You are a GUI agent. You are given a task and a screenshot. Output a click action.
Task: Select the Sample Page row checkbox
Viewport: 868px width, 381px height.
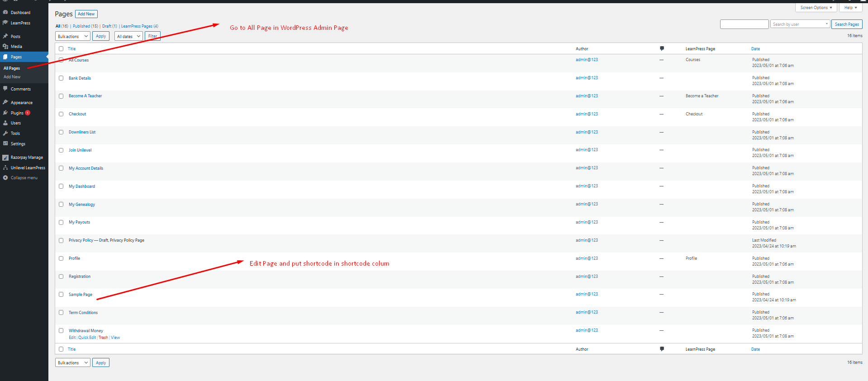(61, 295)
